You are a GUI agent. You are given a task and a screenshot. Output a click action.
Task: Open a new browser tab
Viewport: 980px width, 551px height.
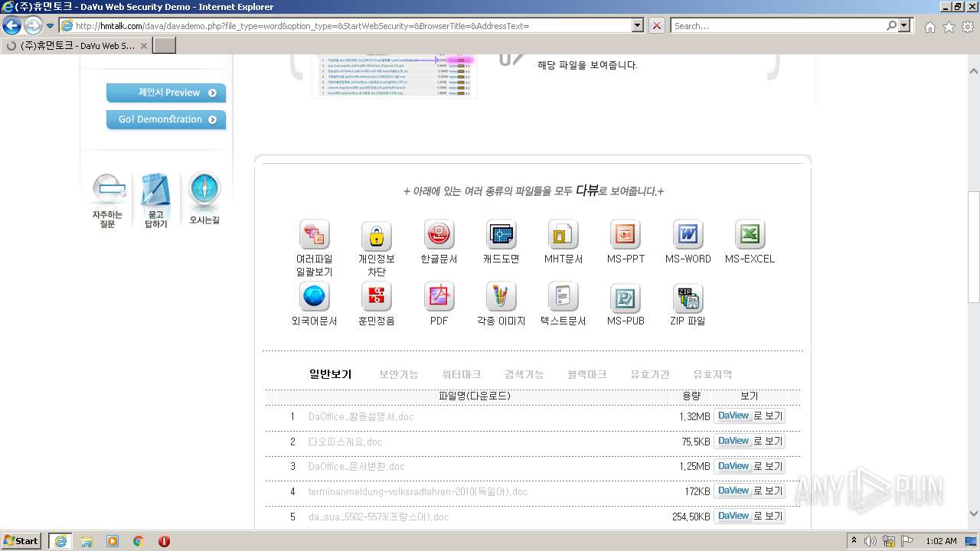pyautogui.click(x=165, y=45)
